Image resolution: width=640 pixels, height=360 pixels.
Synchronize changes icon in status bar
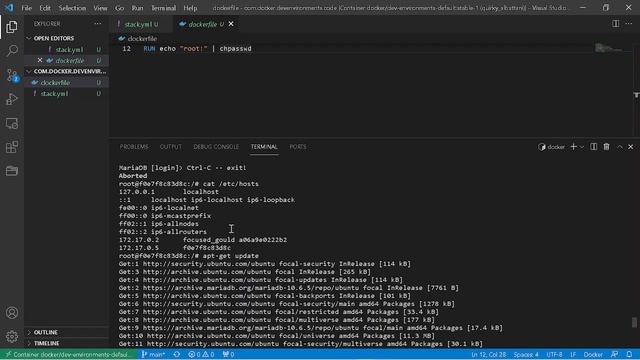(x=177, y=354)
